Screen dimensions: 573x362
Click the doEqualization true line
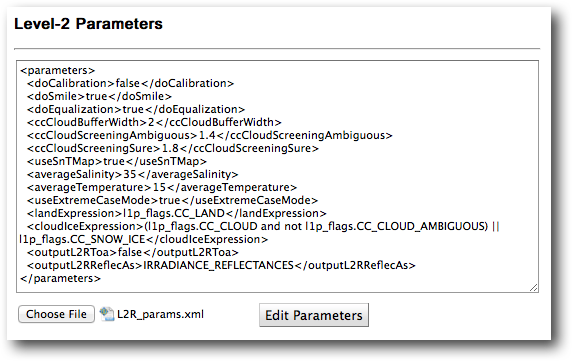pos(136,109)
